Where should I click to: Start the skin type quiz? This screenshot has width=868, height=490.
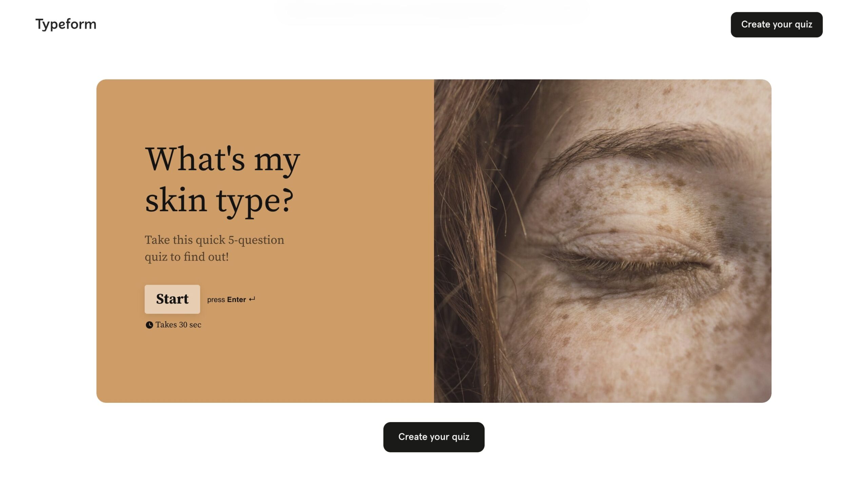[172, 299]
